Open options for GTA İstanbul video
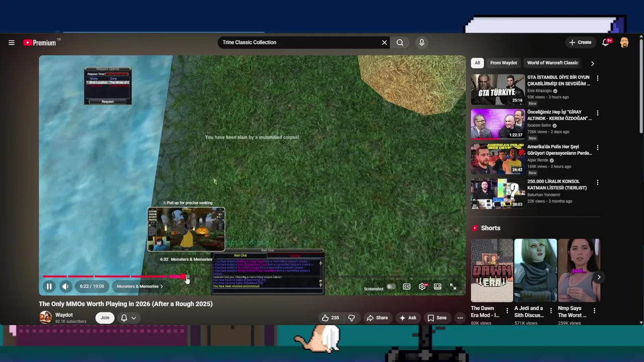 point(597,78)
